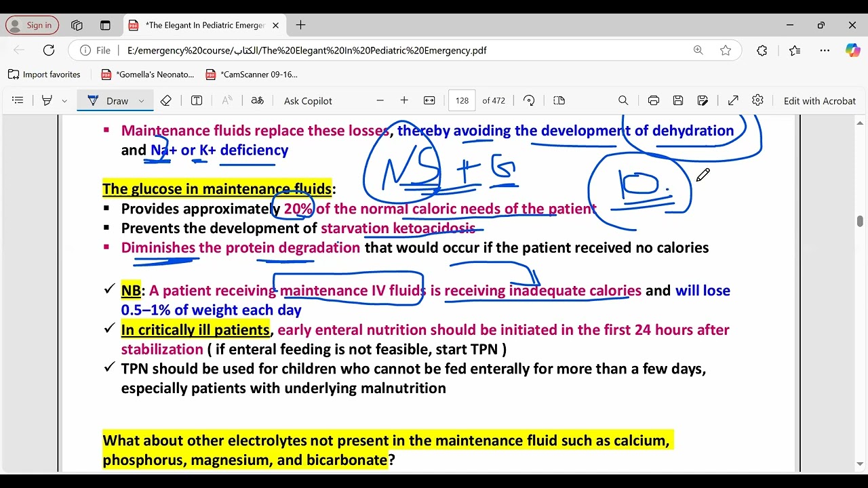Click 'especially patients with underlying malnutrition' line
This screenshot has height=488, width=868.
(283, 388)
